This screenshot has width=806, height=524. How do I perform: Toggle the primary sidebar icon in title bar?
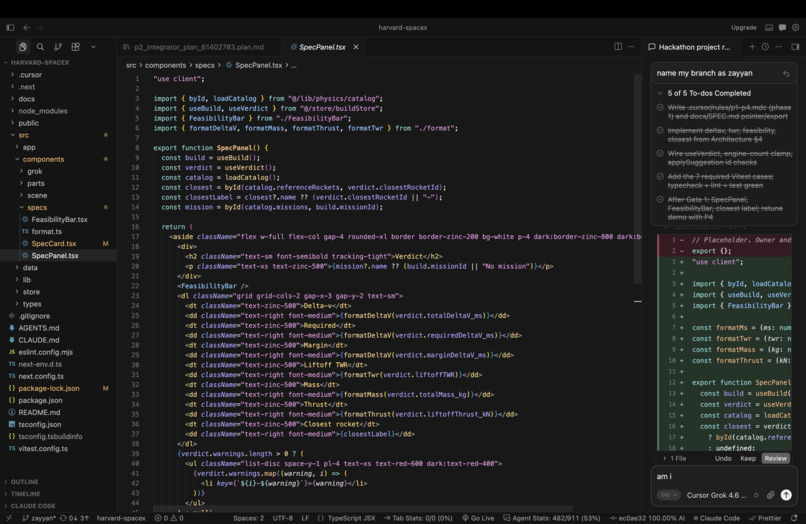[10, 27]
